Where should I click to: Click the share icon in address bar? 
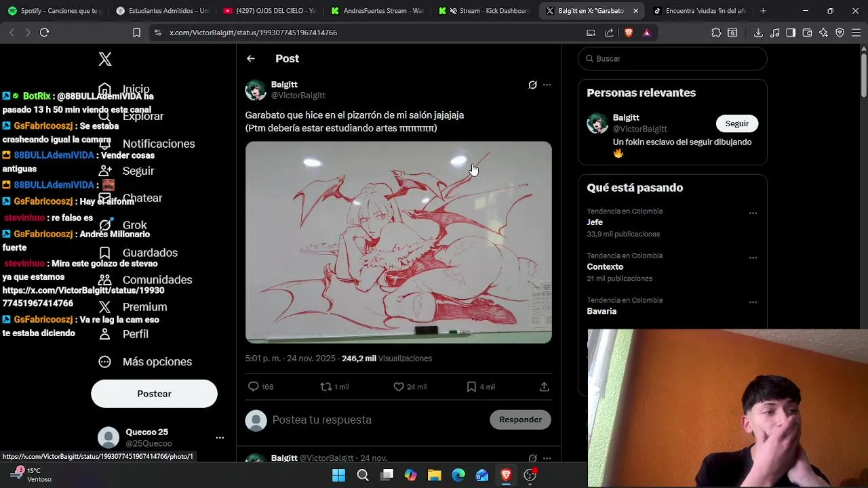[609, 33]
